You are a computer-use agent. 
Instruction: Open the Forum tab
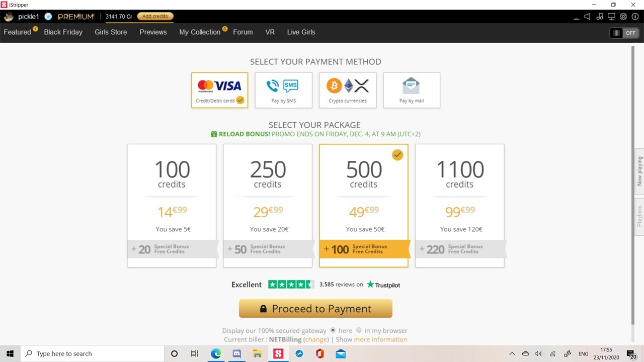[243, 32]
